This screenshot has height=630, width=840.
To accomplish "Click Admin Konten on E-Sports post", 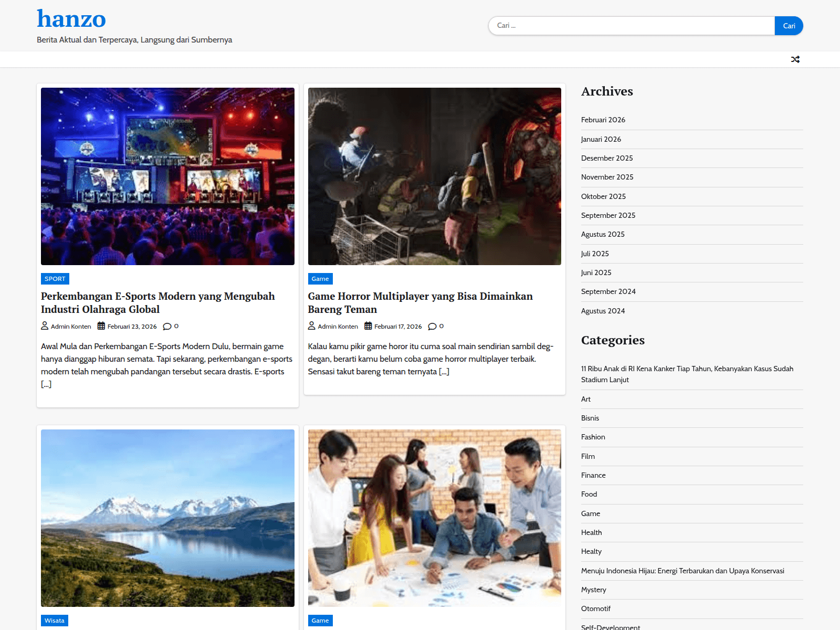I will pos(71,327).
